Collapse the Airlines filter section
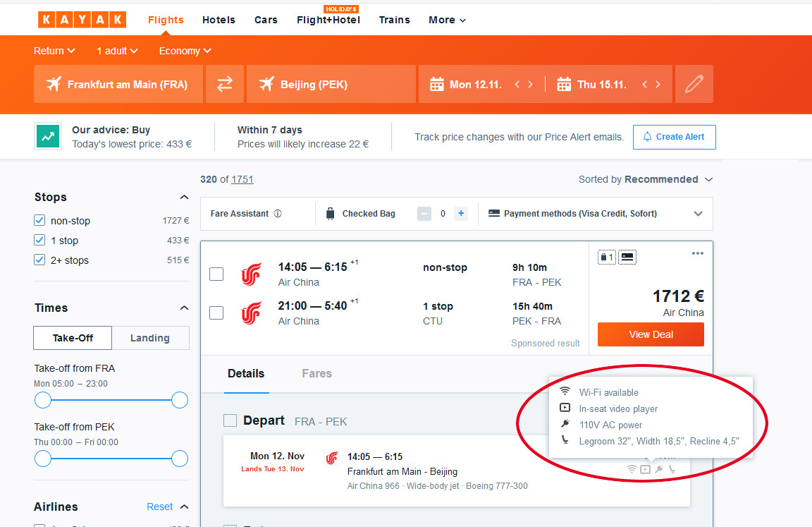Image resolution: width=812 pixels, height=527 pixels. click(x=184, y=507)
